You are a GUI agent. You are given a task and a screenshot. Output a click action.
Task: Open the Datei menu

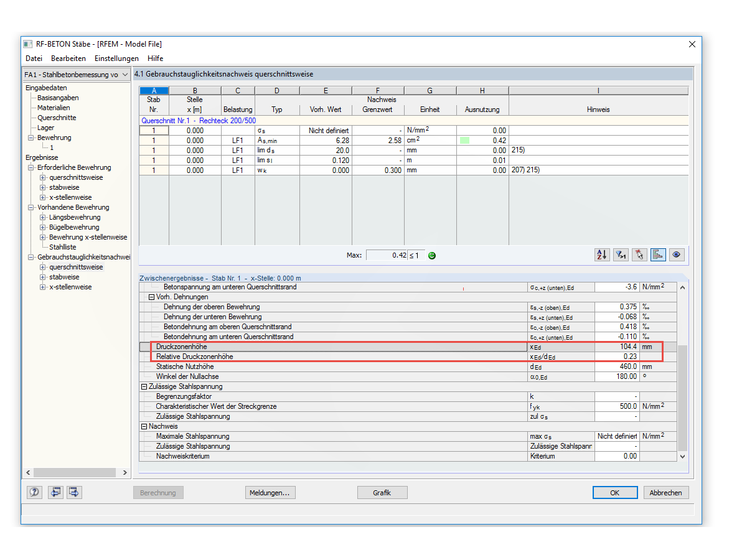click(x=34, y=58)
